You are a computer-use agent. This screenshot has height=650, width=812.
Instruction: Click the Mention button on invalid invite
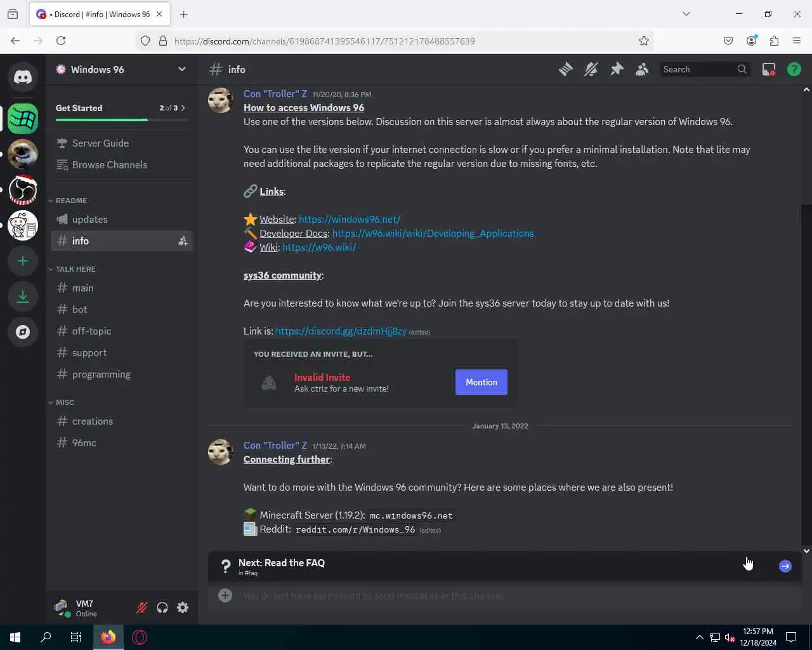tap(481, 382)
